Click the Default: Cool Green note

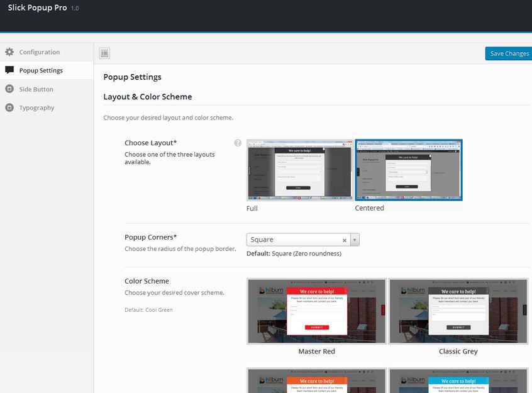coord(148,310)
